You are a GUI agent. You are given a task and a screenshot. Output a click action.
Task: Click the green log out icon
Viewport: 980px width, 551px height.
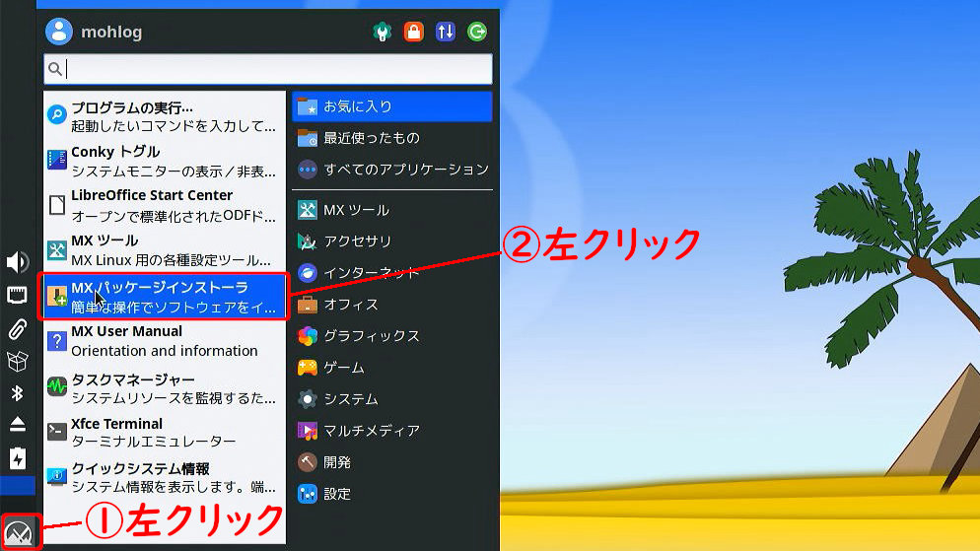(477, 32)
